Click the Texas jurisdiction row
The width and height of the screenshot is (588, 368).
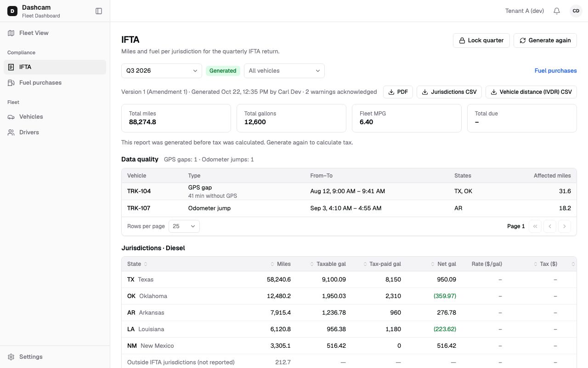pyautogui.click(x=349, y=280)
